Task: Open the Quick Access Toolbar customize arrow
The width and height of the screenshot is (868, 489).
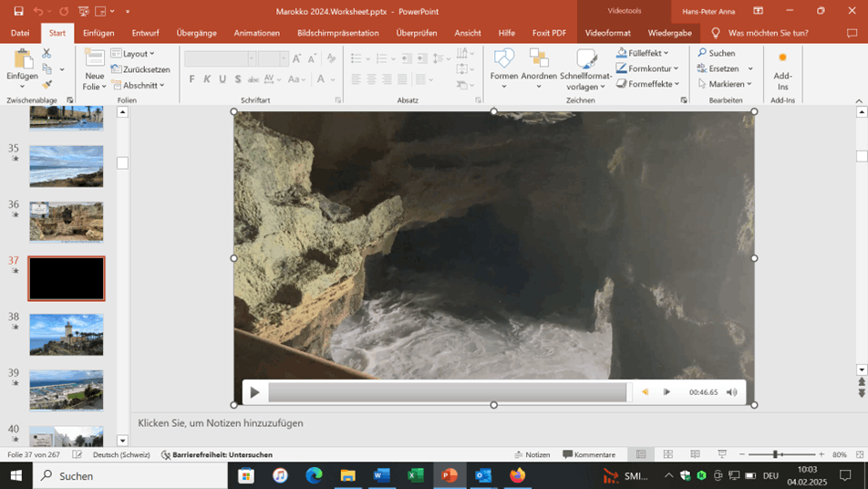Action: pyautogui.click(x=128, y=11)
